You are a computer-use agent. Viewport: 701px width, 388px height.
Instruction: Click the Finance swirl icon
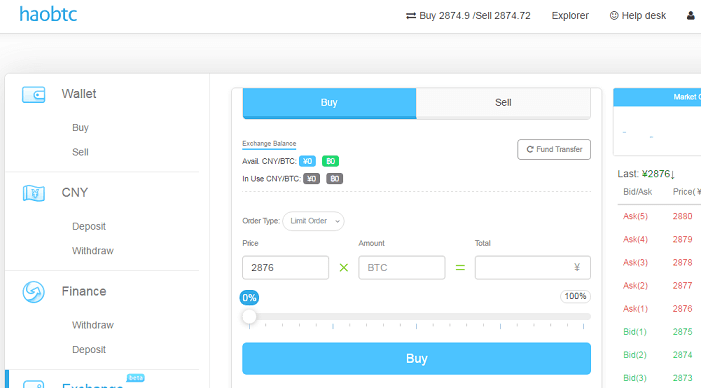(34, 292)
